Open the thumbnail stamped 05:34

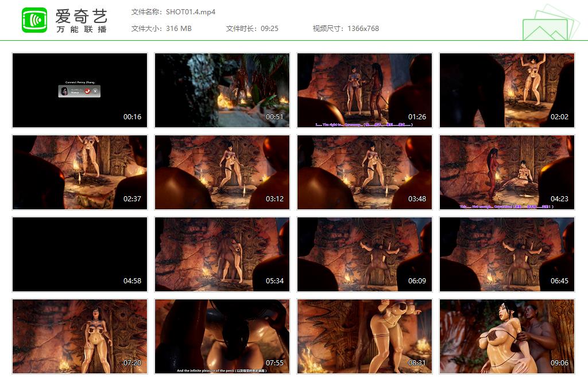click(x=222, y=254)
